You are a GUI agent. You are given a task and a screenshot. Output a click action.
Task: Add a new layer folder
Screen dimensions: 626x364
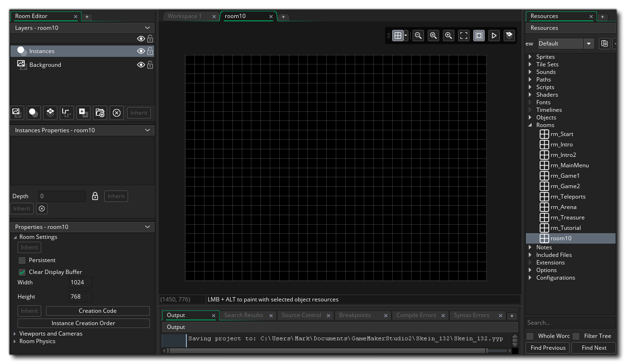click(x=100, y=113)
